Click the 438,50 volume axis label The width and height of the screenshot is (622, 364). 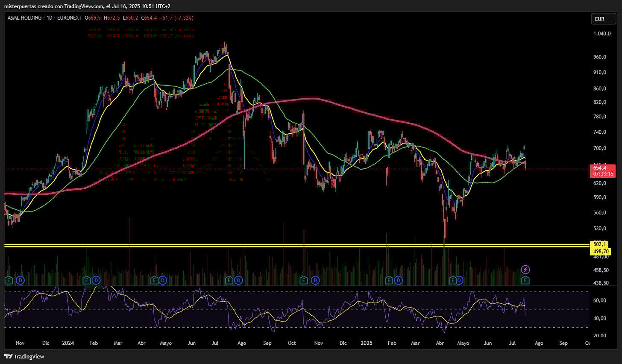[601, 283]
